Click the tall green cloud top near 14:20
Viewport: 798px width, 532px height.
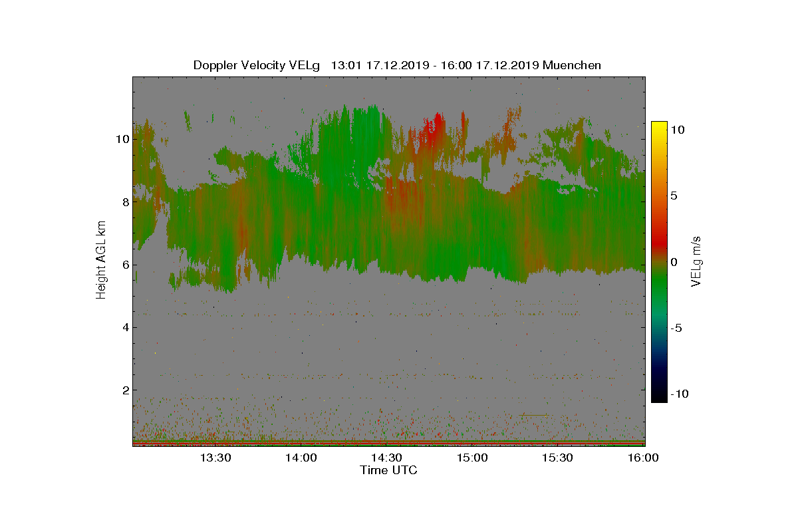tap(352, 143)
